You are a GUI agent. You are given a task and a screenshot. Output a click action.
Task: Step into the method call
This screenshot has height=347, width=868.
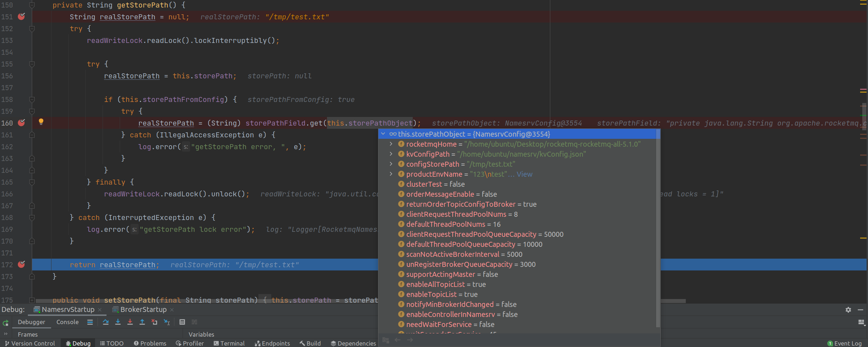pyautogui.click(x=118, y=322)
